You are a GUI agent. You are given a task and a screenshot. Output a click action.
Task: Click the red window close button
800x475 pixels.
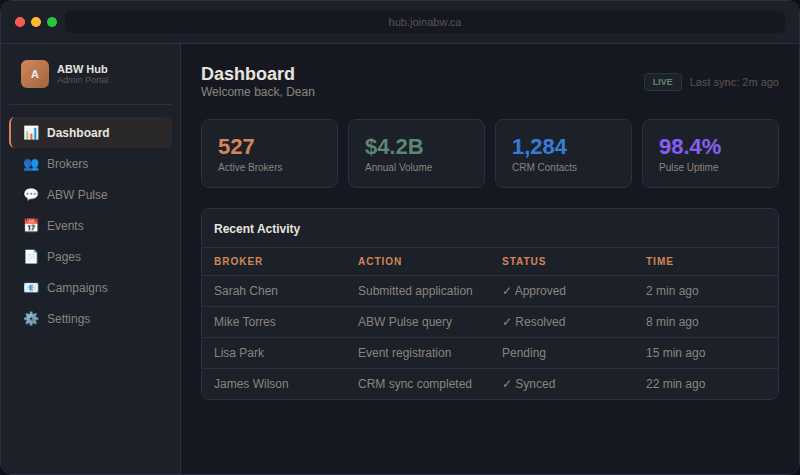(20, 22)
